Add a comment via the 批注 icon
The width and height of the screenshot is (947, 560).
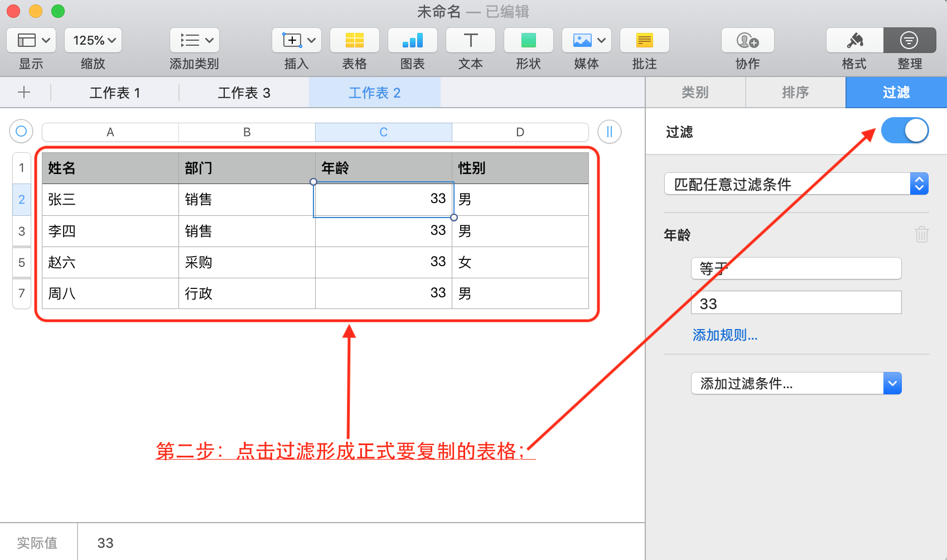point(644,41)
